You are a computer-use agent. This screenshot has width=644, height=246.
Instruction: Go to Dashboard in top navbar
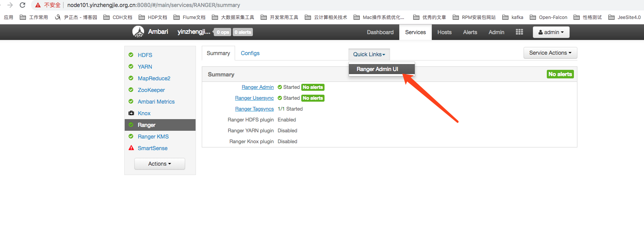point(380,32)
